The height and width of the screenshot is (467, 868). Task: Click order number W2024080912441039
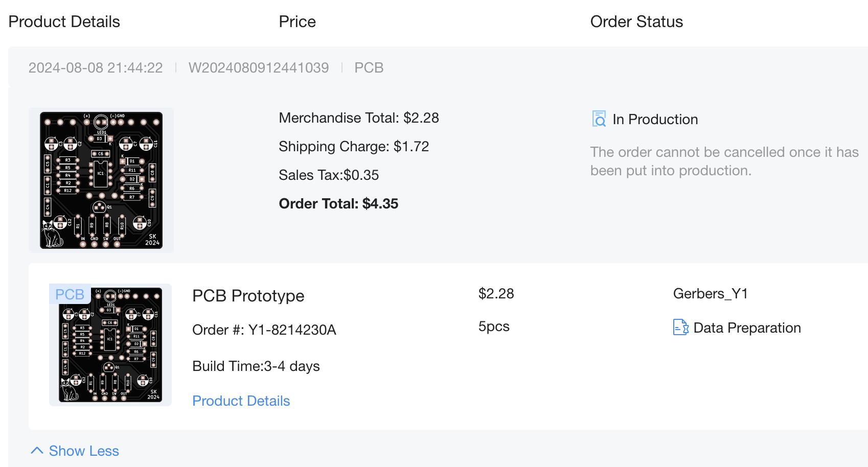click(259, 67)
